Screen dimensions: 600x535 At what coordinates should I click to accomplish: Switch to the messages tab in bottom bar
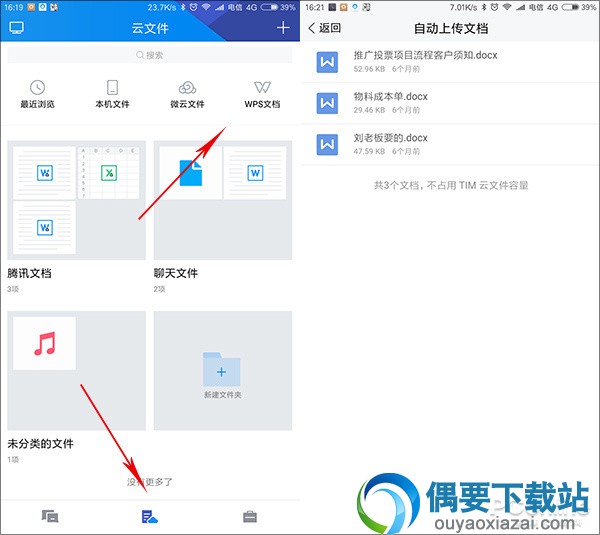click(x=50, y=517)
